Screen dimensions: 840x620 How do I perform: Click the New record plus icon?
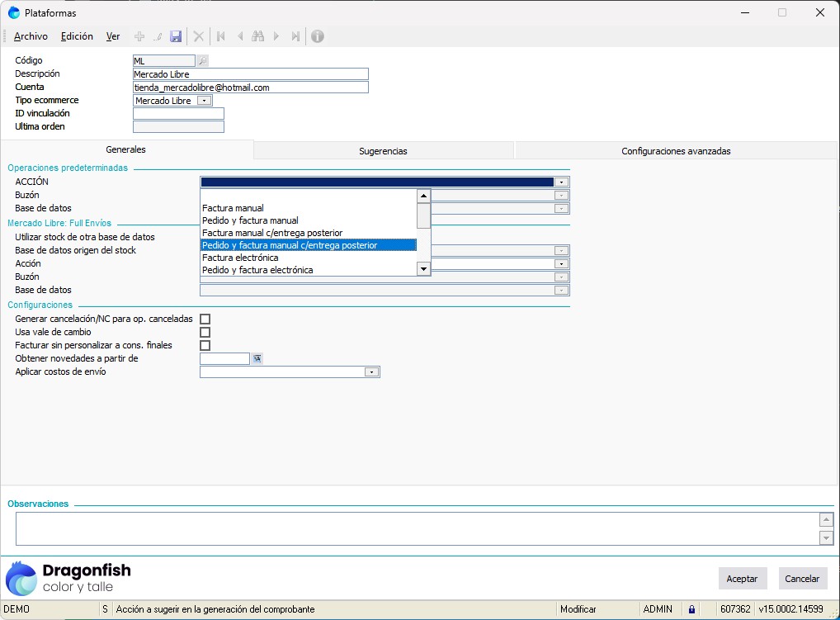point(139,36)
